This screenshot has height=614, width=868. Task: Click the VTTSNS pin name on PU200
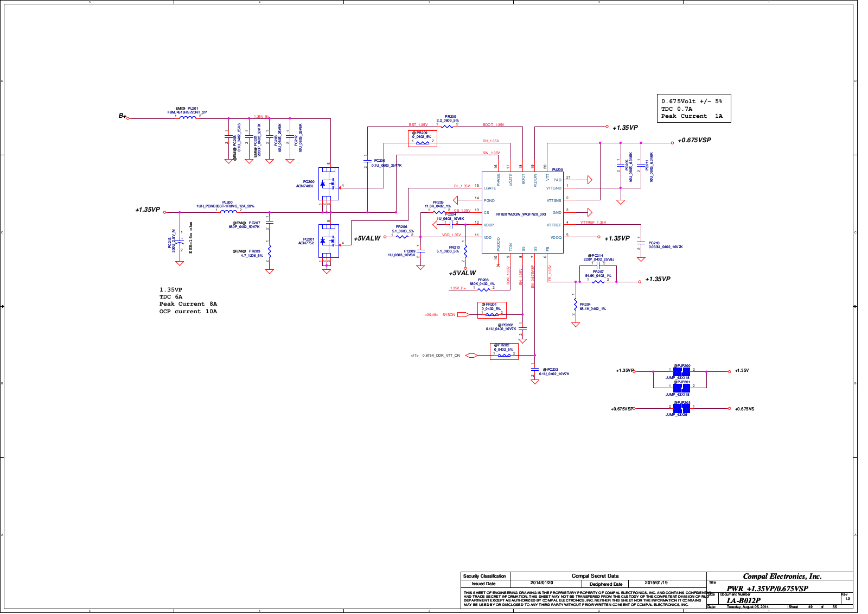point(554,201)
